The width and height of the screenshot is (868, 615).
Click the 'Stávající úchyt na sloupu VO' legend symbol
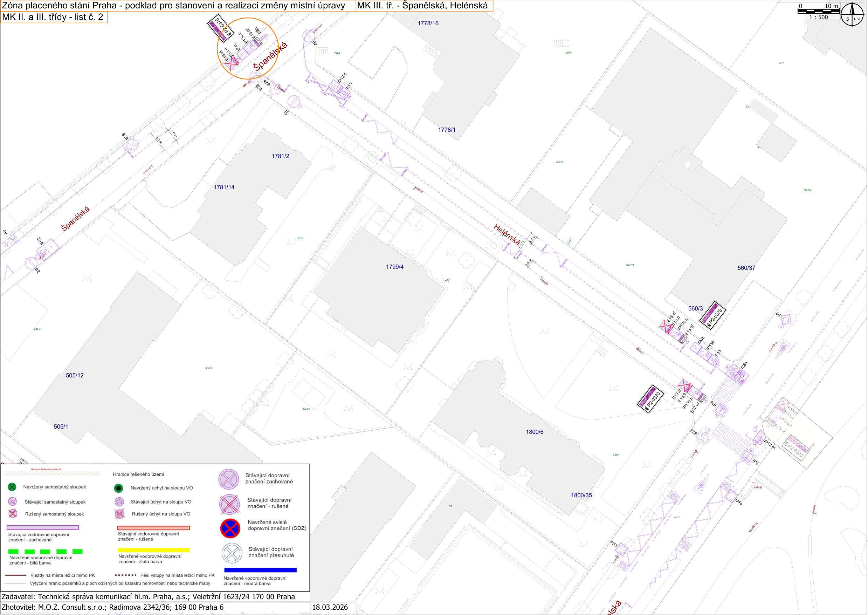coord(119,502)
